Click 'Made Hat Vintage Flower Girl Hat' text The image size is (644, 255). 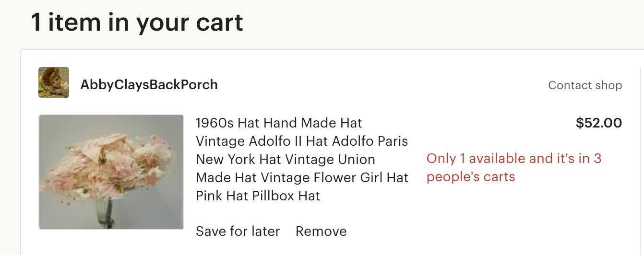pyautogui.click(x=302, y=178)
